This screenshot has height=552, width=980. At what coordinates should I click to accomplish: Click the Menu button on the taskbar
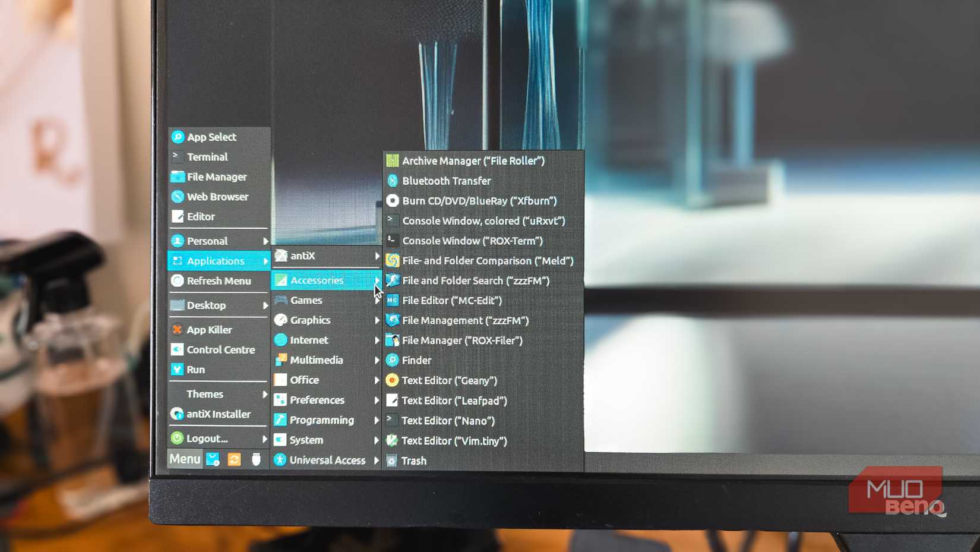[x=184, y=459]
